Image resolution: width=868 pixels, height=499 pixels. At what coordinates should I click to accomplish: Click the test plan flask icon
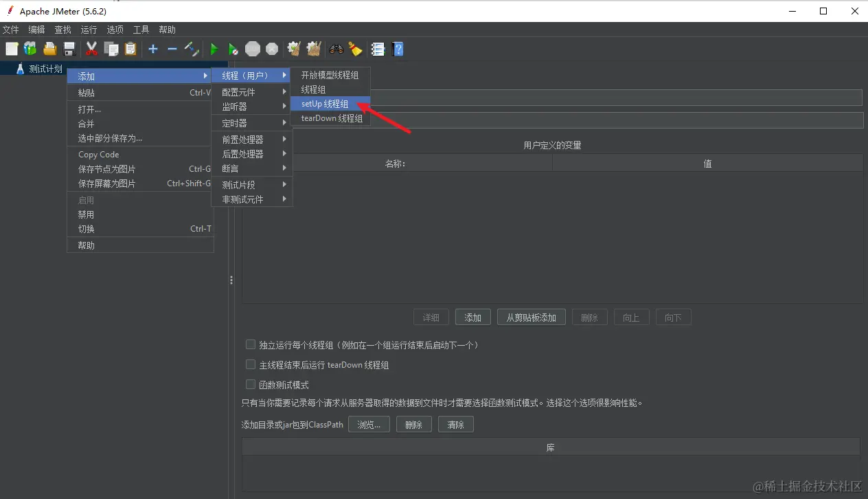pyautogui.click(x=20, y=69)
